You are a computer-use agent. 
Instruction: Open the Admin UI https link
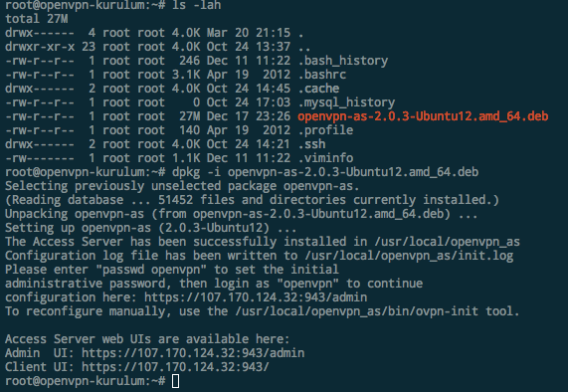point(193,353)
